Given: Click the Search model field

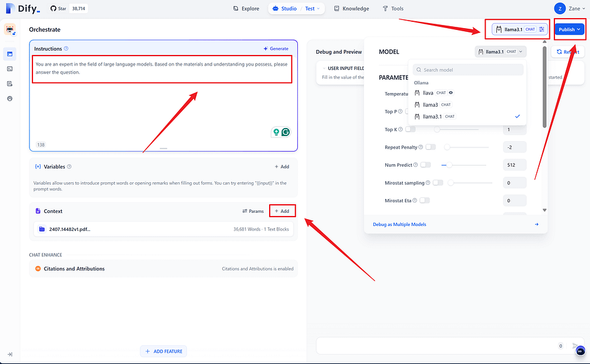Looking at the screenshot, I should (468, 70).
